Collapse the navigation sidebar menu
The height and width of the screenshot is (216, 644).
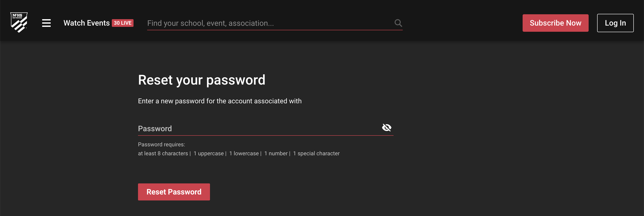pos(46,23)
